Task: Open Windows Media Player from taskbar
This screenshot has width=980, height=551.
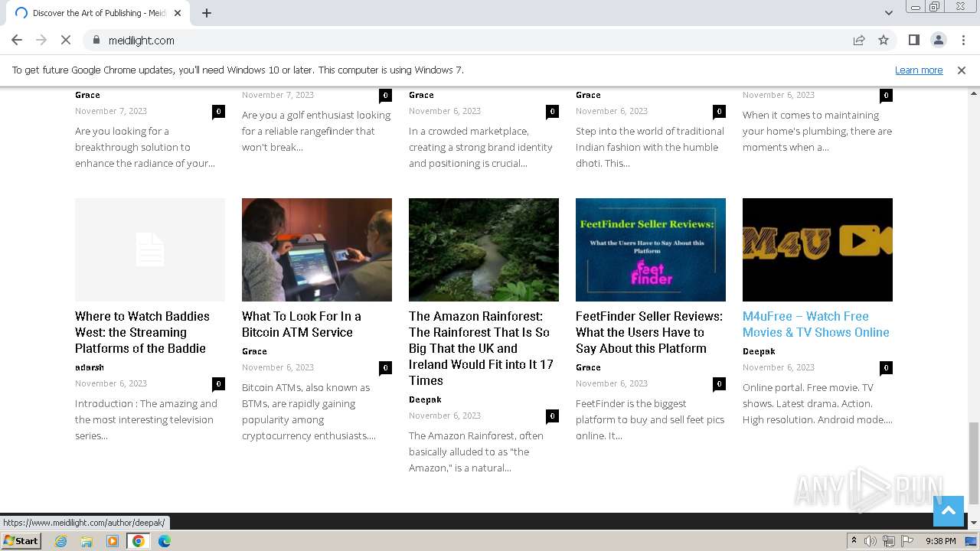Action: pos(113,541)
